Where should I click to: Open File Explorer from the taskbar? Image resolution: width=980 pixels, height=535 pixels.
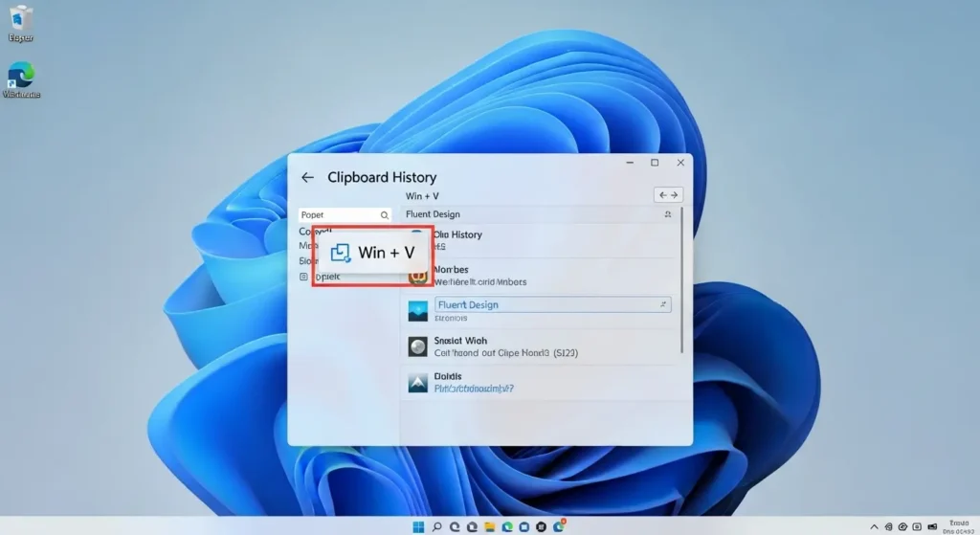tap(489, 527)
